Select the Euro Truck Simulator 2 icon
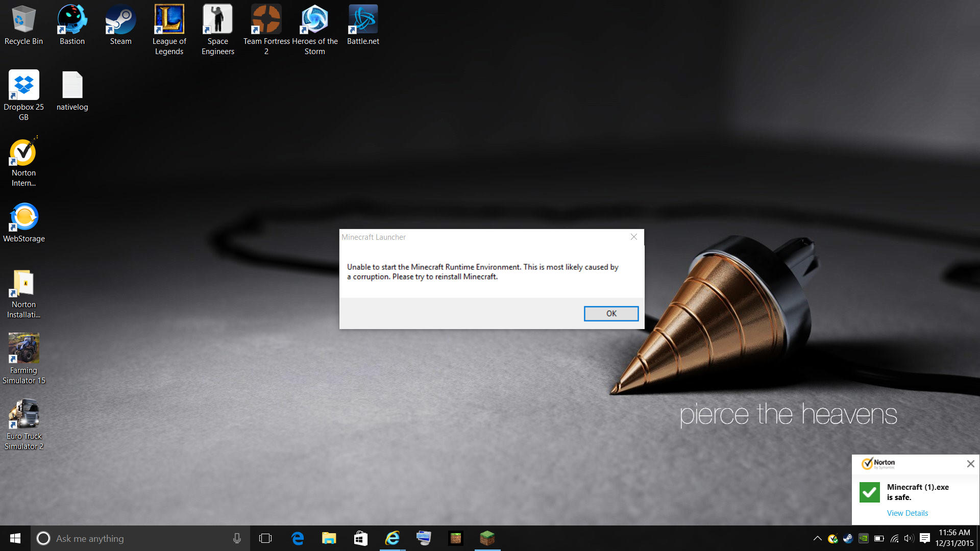This screenshot has width=980, height=551. (23, 419)
